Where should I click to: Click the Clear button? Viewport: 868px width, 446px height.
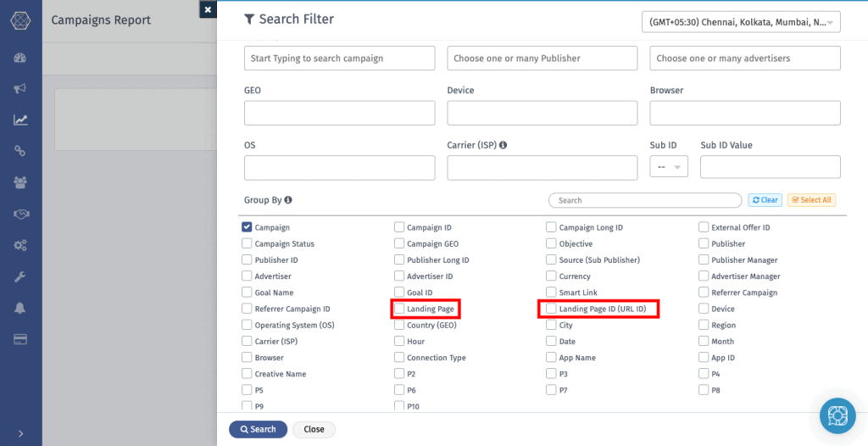point(764,200)
